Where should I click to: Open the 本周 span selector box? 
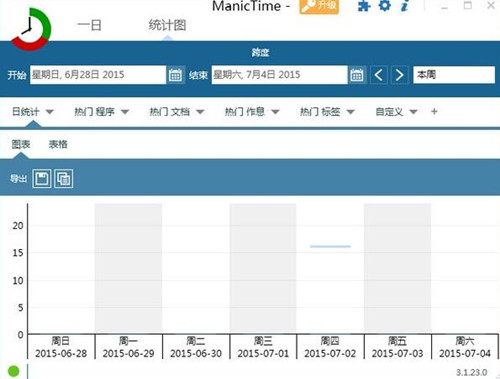(454, 75)
